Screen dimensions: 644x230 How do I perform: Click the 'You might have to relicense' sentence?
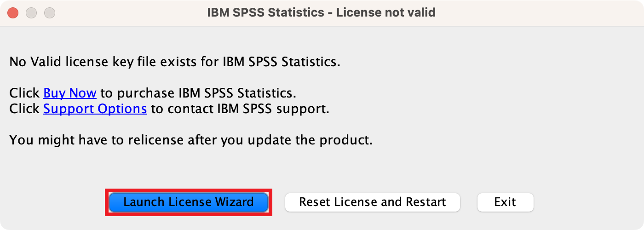tap(190, 140)
